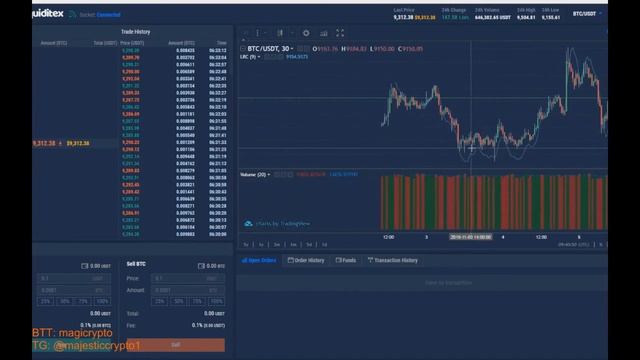Click the Liquiditex logo
The width and height of the screenshot is (640, 360).
click(x=48, y=13)
